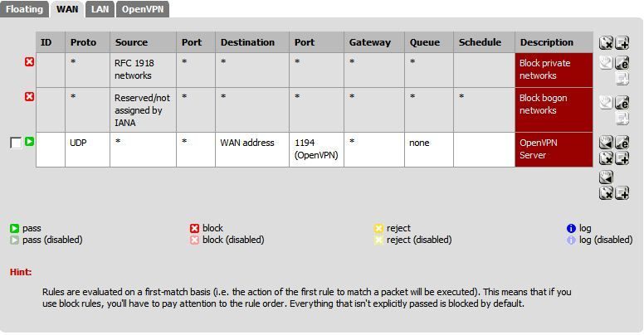Click the OpenVPN Server description cell
This screenshot has width=644, height=335.
[x=554, y=149]
